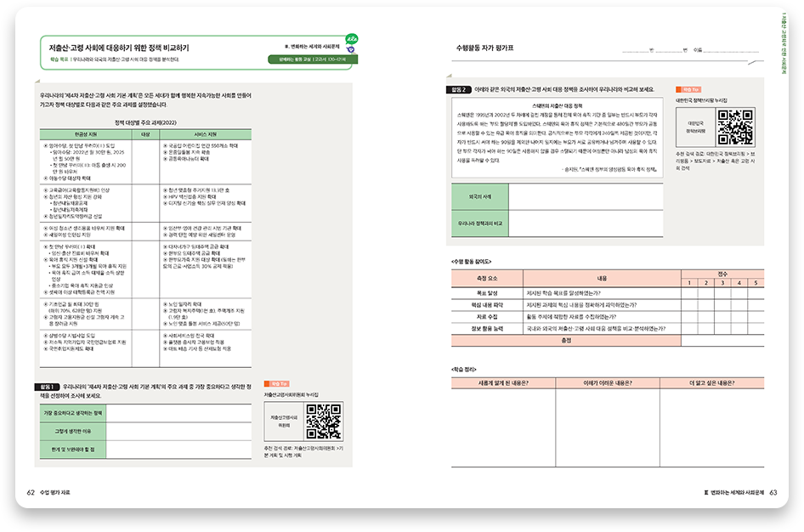
Task: Click the '현금성 지원' column header
Action: tap(86, 135)
